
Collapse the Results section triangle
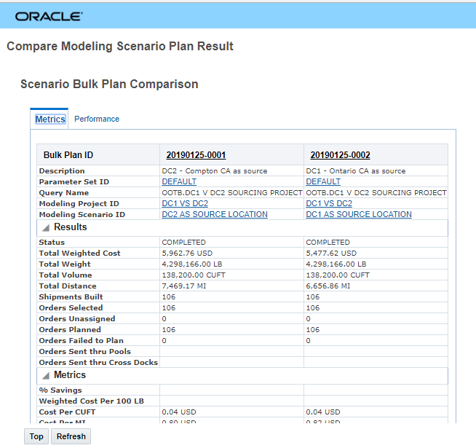pyautogui.click(x=45, y=228)
